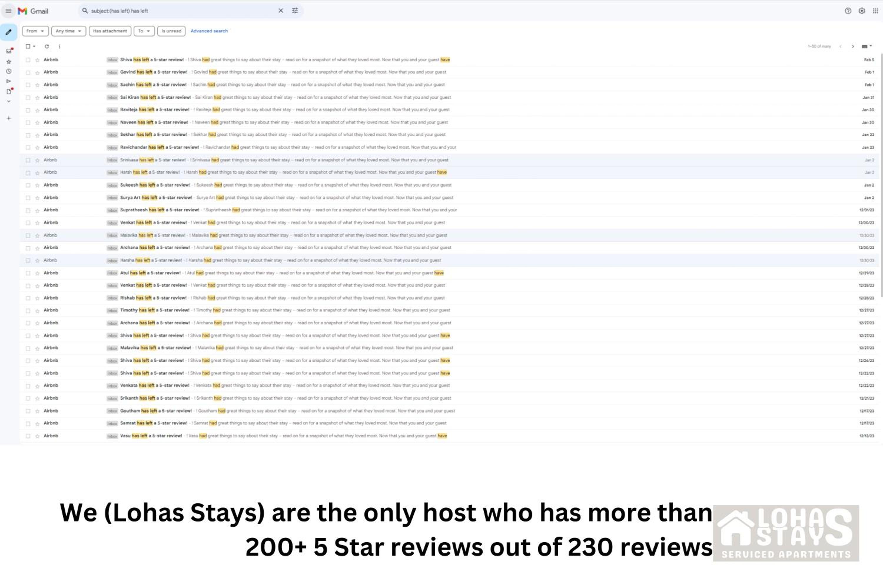Open the Google apps grid icon
883x588 pixels.
[x=875, y=11]
